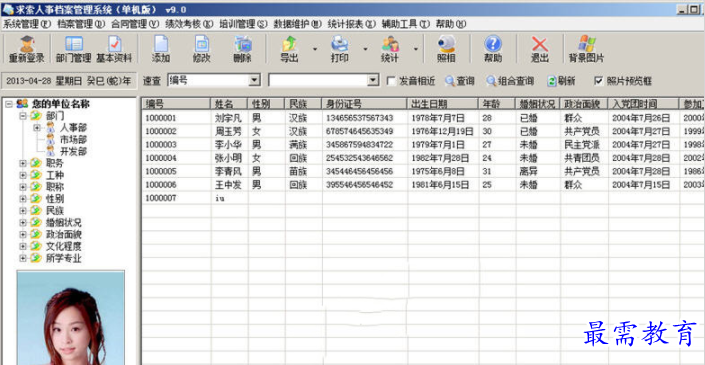Click the 导出 toolbar icon
The image size is (705, 365).
pos(289,49)
